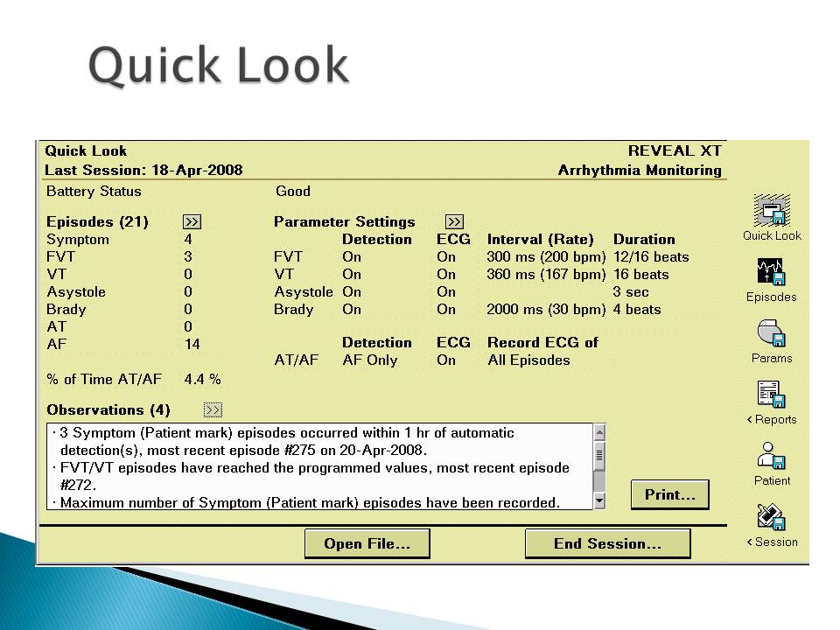Select the Patient sidebar icon
The height and width of the screenshot is (630, 840).
point(771,456)
